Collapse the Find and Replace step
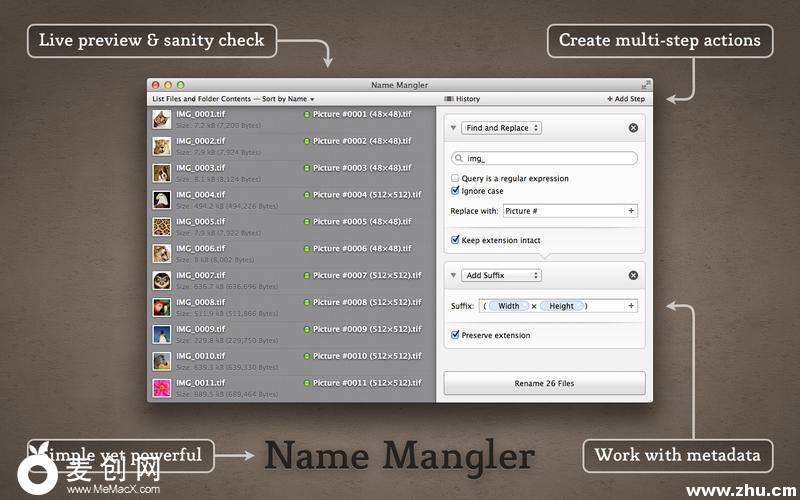The width and height of the screenshot is (800, 500). pyautogui.click(x=453, y=128)
